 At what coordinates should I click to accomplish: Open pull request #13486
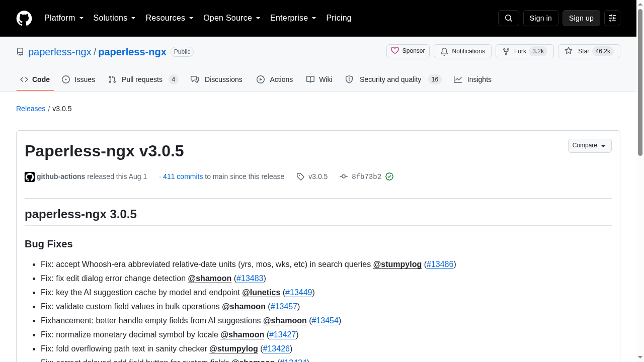tap(440, 264)
